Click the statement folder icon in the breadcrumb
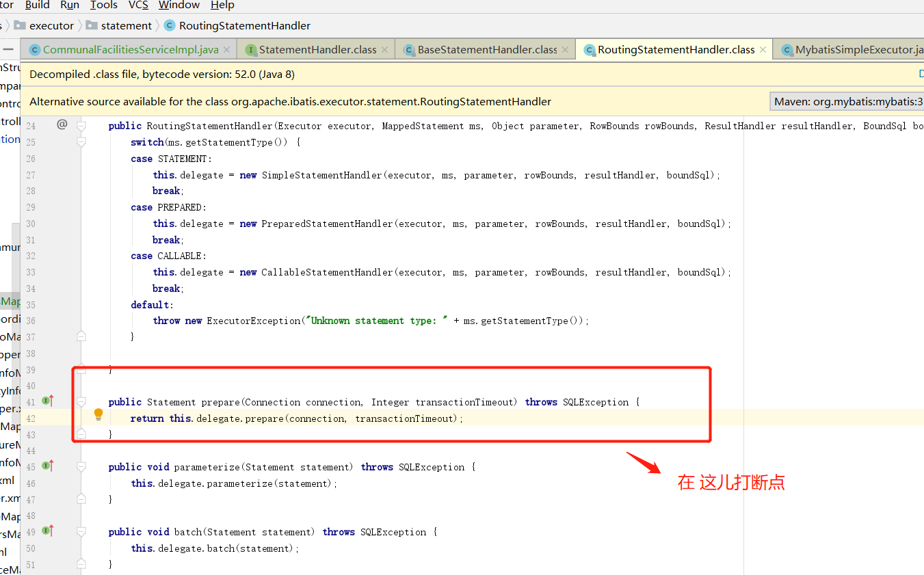924x575 pixels. pos(92,25)
